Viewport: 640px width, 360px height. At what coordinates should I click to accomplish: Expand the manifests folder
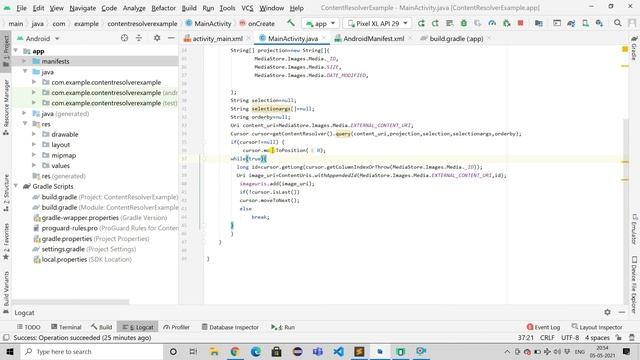(x=24, y=61)
